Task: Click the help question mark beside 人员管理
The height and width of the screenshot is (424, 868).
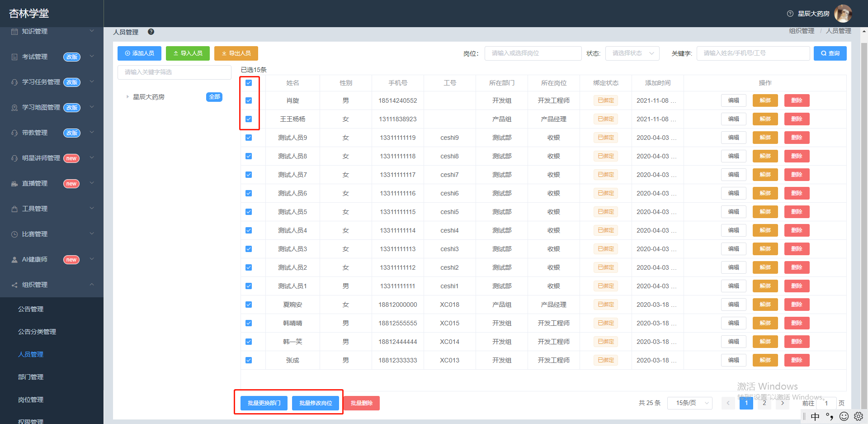Action: (x=151, y=32)
